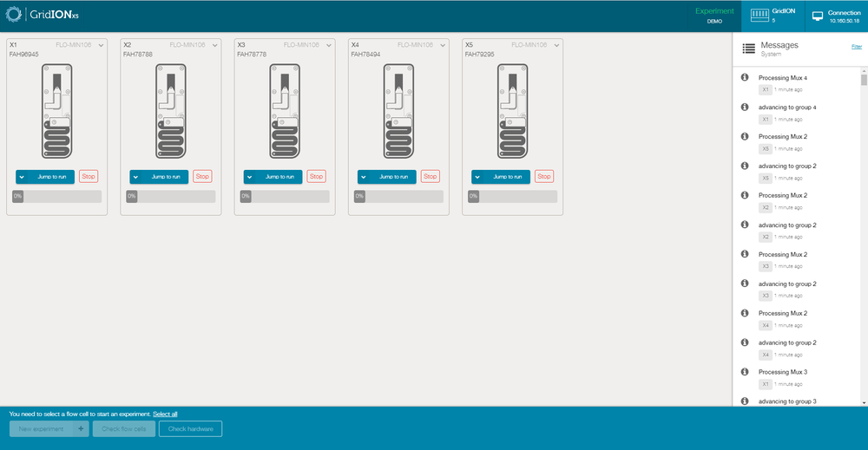Click the X1 tag under Processing Mux 4
The height and width of the screenshot is (450, 868).
765,89
